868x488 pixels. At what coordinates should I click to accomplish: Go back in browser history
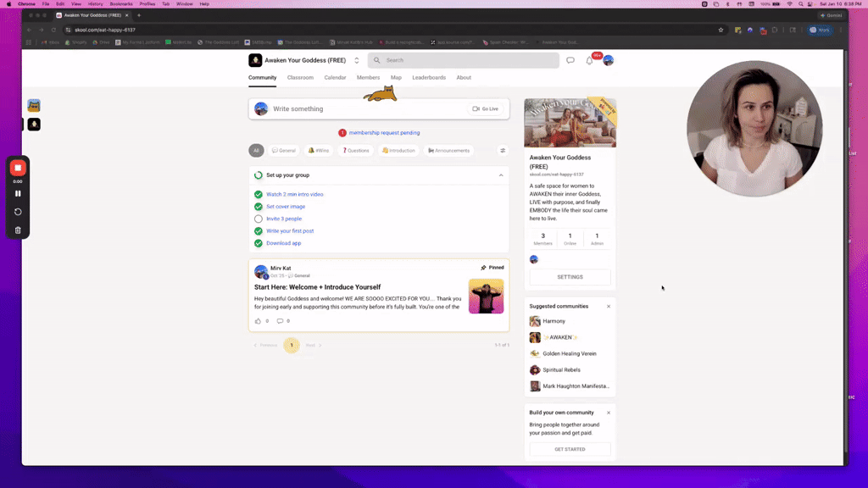(30, 30)
